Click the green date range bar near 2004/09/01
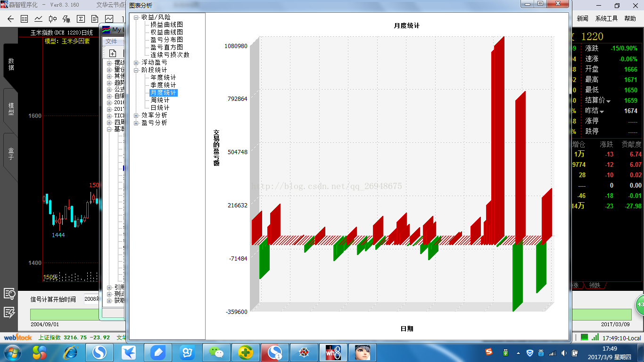This screenshot has width=644, height=362. pyautogui.click(x=64, y=314)
